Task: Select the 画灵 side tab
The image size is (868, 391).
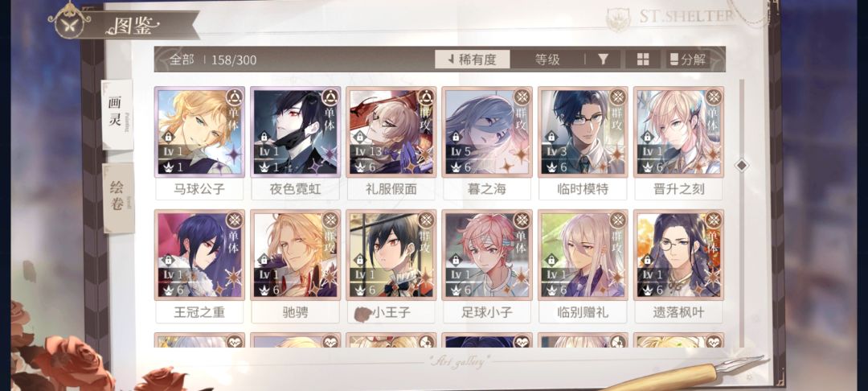Action: 117,114
